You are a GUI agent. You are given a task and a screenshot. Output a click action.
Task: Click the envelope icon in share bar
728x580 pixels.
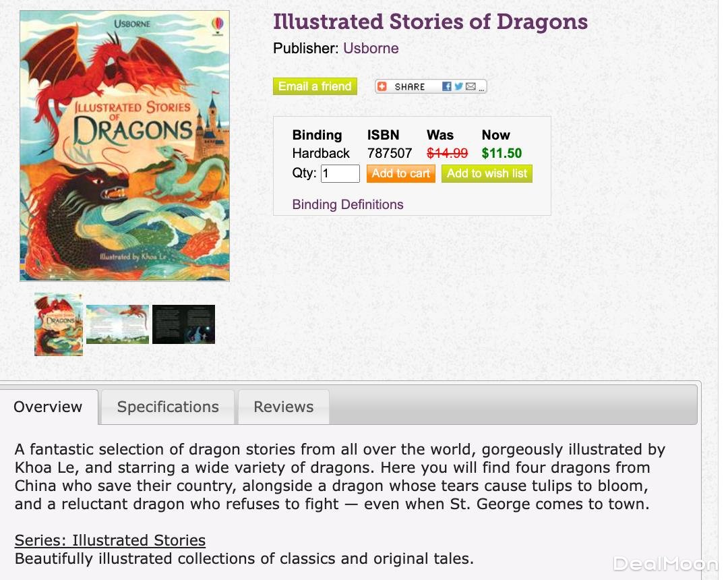[471, 86]
